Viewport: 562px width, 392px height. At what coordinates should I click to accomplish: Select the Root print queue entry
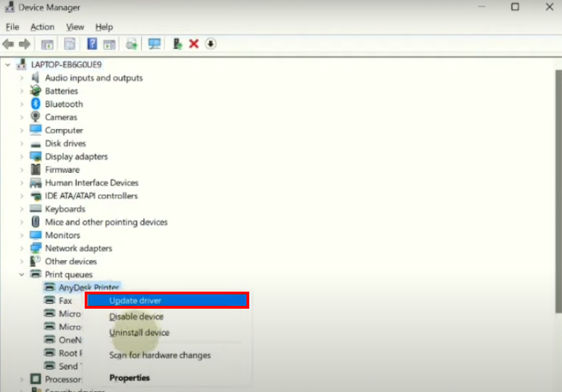pos(70,353)
